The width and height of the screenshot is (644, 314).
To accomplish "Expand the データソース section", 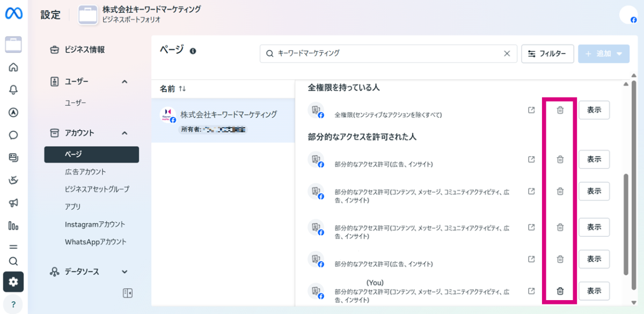I will click(x=124, y=272).
